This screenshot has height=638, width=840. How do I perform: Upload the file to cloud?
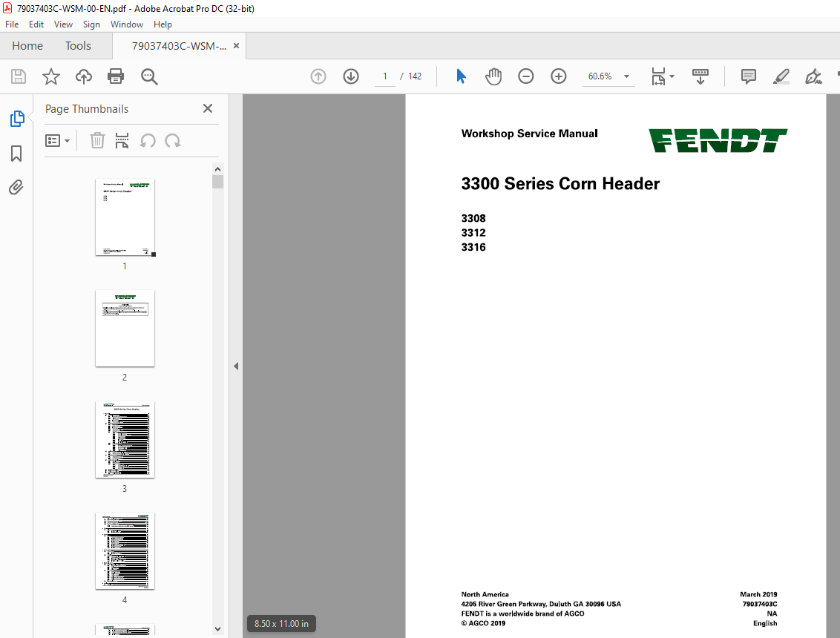(x=84, y=76)
